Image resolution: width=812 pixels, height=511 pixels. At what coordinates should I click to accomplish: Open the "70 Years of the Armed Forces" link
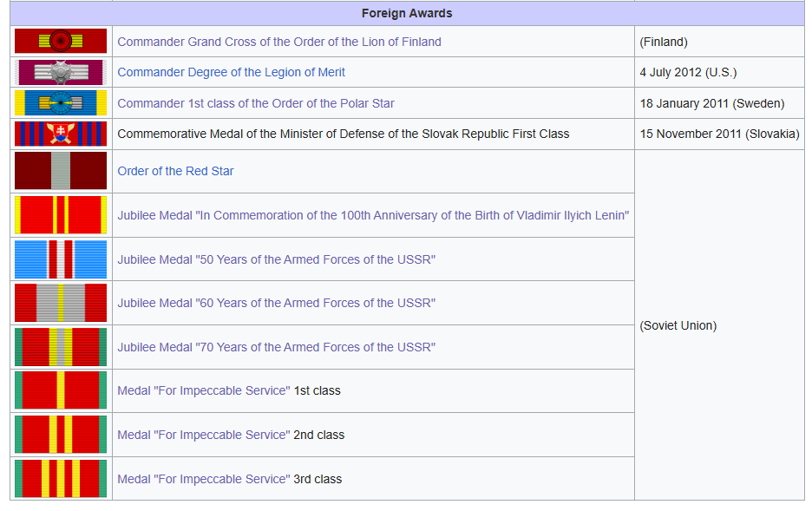coord(276,348)
